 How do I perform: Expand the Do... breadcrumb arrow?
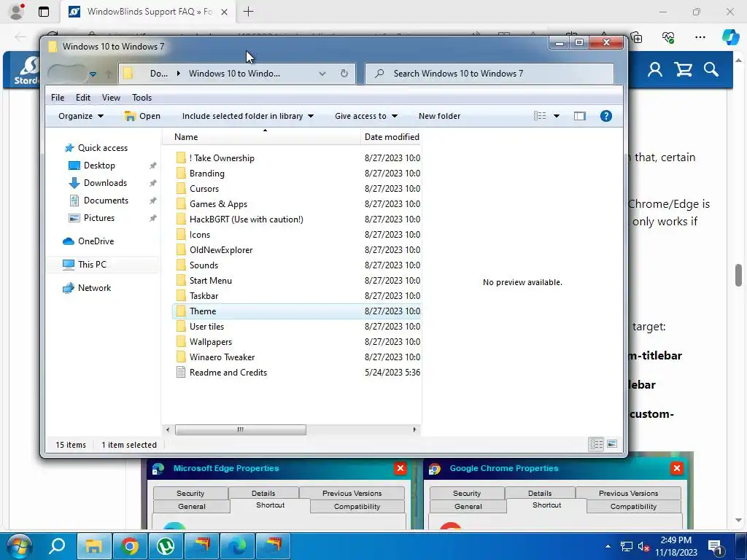pos(178,74)
